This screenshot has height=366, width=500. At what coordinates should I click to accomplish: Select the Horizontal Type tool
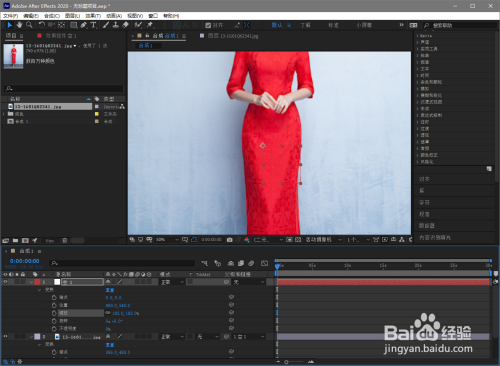click(93, 25)
